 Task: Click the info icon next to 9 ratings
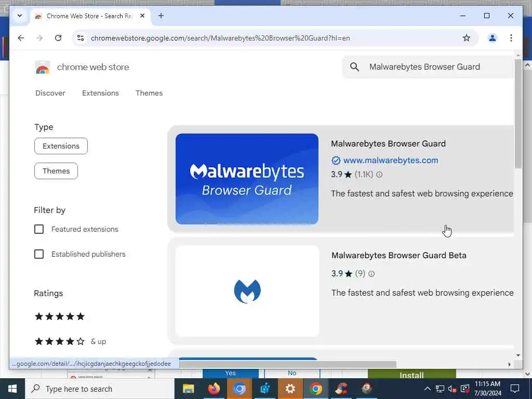[371, 274]
